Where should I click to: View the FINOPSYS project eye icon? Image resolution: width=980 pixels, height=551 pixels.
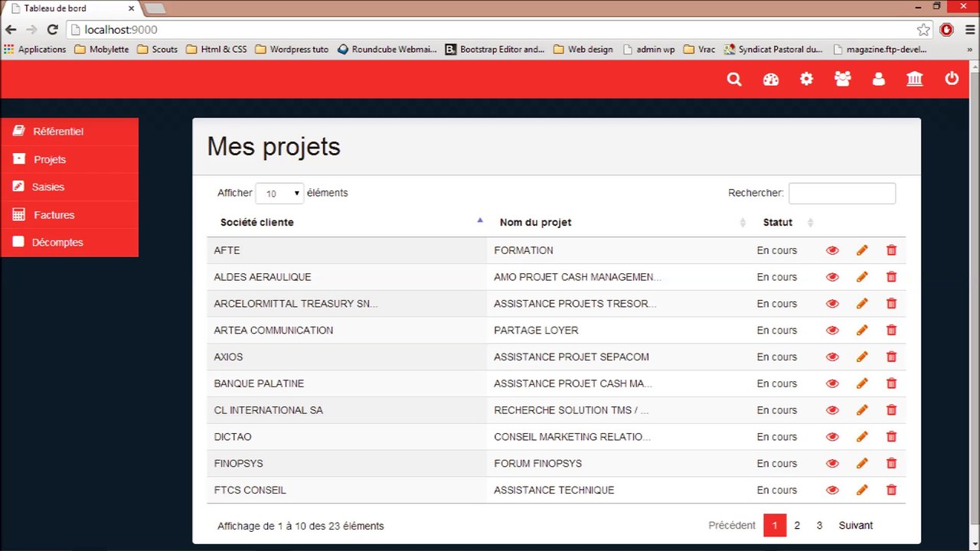click(x=832, y=463)
